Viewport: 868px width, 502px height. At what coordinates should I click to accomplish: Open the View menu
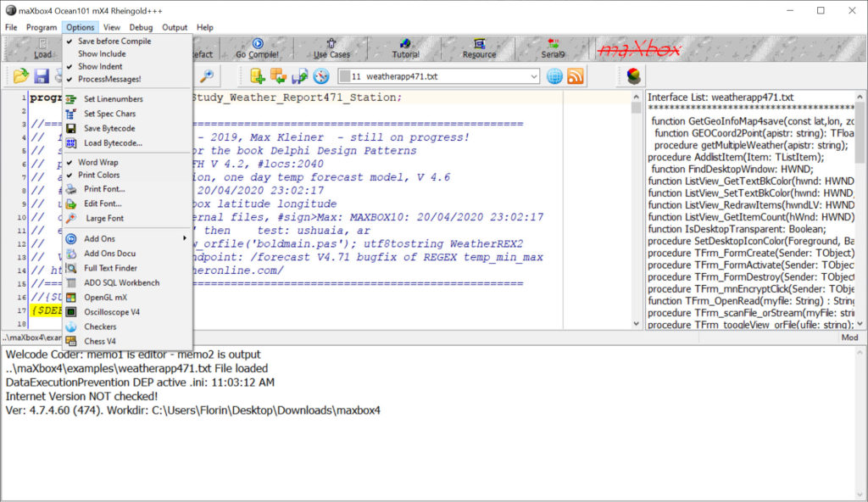pyautogui.click(x=112, y=27)
